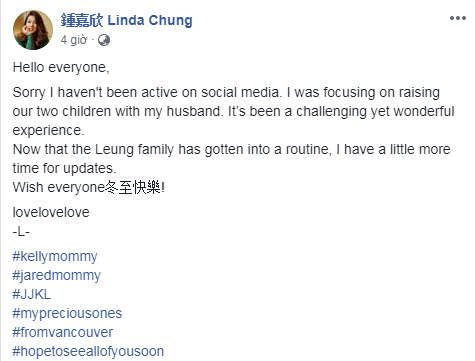Open the #kellymommy hashtag
This screenshot has width=475, height=361.
[55, 257]
